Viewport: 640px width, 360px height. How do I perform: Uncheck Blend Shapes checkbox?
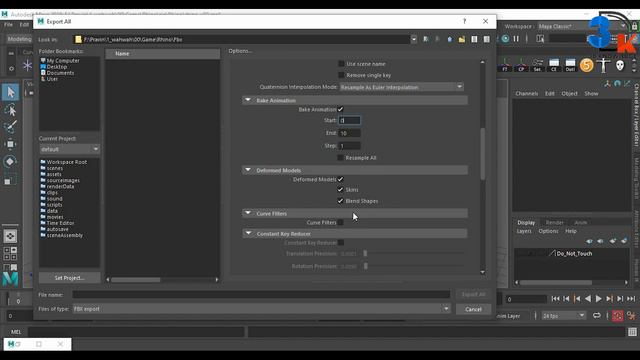340,201
